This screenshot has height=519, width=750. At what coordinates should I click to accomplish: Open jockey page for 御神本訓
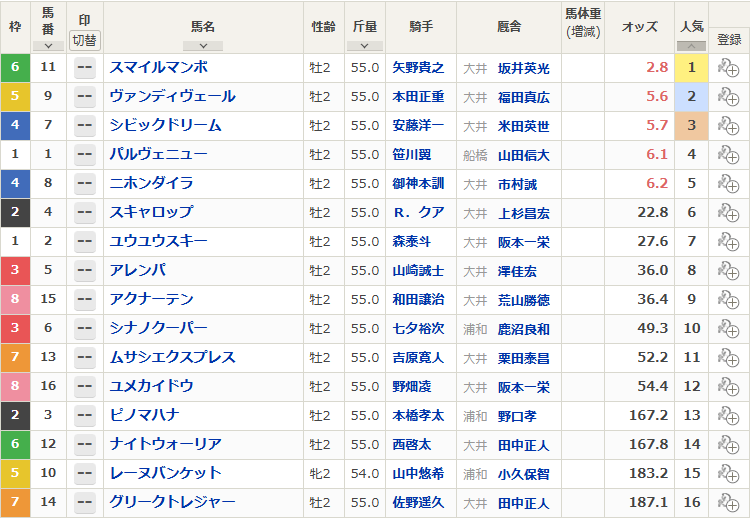418,184
